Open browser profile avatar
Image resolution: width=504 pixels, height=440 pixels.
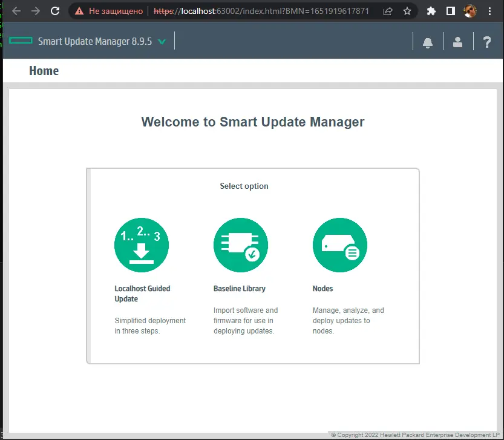pyautogui.click(x=470, y=11)
